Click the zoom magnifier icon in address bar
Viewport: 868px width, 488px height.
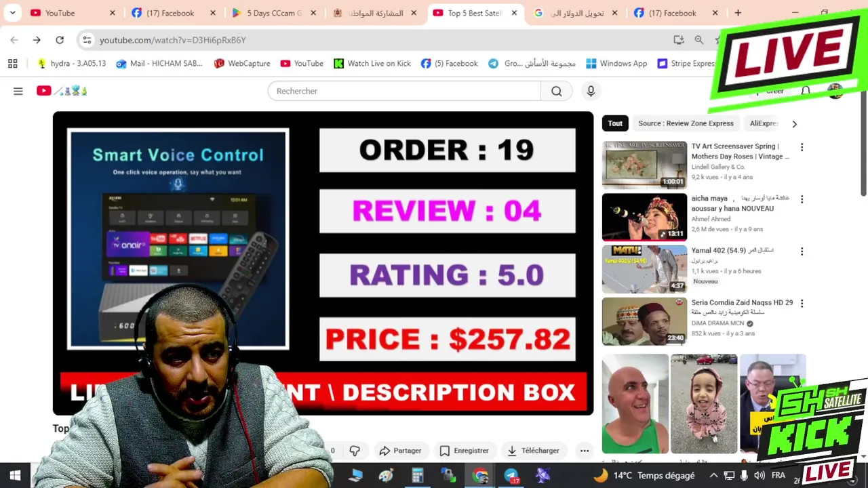point(699,40)
